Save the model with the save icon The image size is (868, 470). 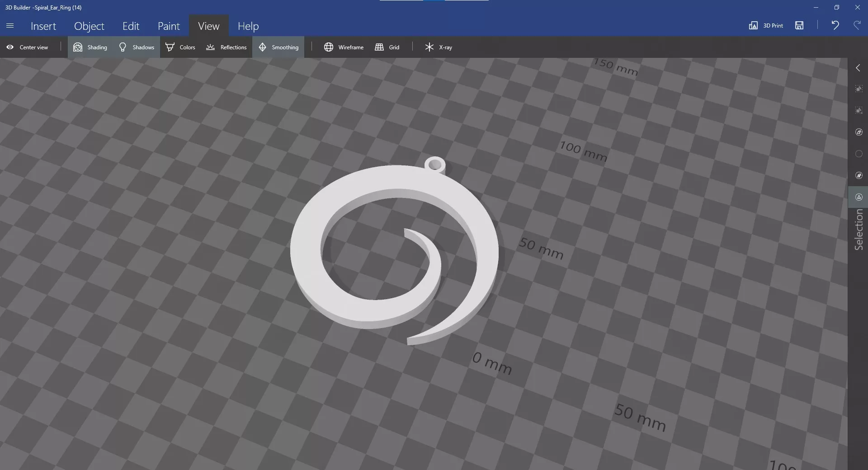[799, 25]
